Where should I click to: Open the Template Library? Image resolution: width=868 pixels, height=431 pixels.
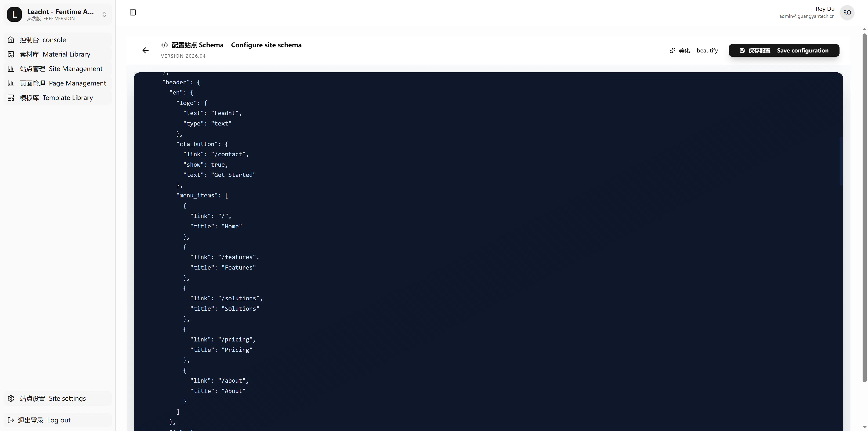tap(58, 98)
